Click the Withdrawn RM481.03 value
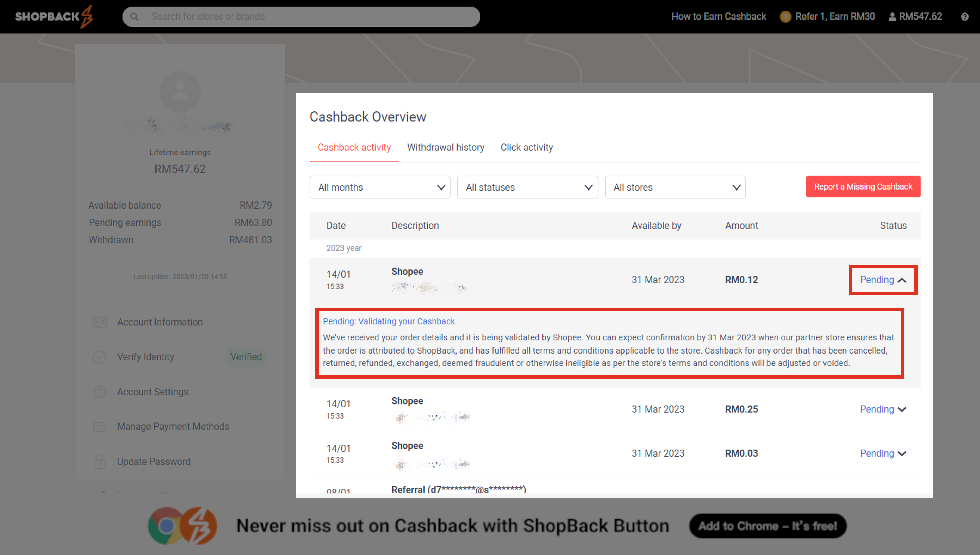Screen dimensions: 980x555 coord(251,240)
